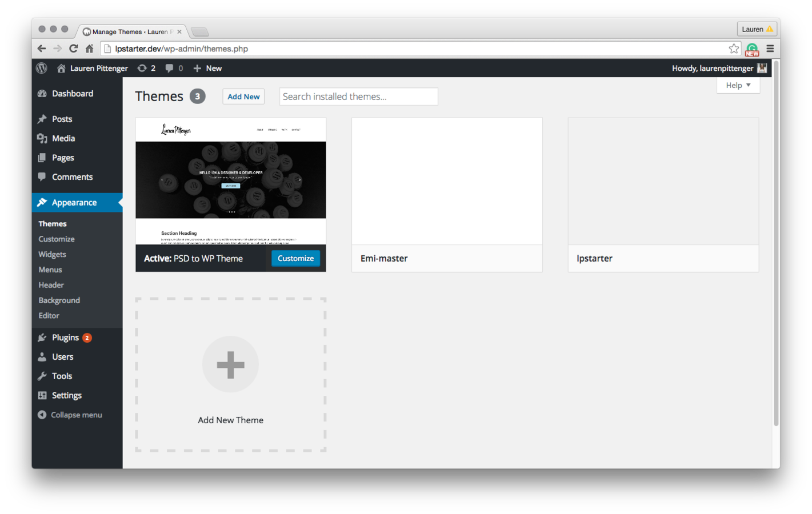The height and width of the screenshot is (514, 812).
Task: Reload the page with refresh icon
Action: point(73,49)
